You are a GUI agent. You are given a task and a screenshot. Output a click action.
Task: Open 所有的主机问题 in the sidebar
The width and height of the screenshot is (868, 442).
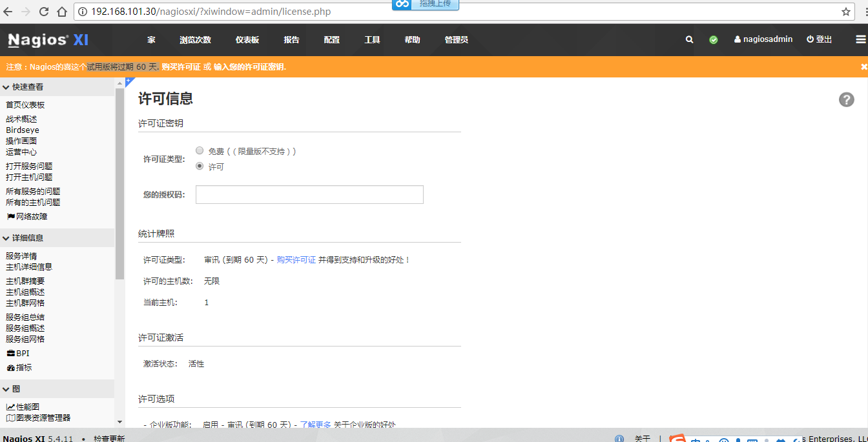point(33,203)
